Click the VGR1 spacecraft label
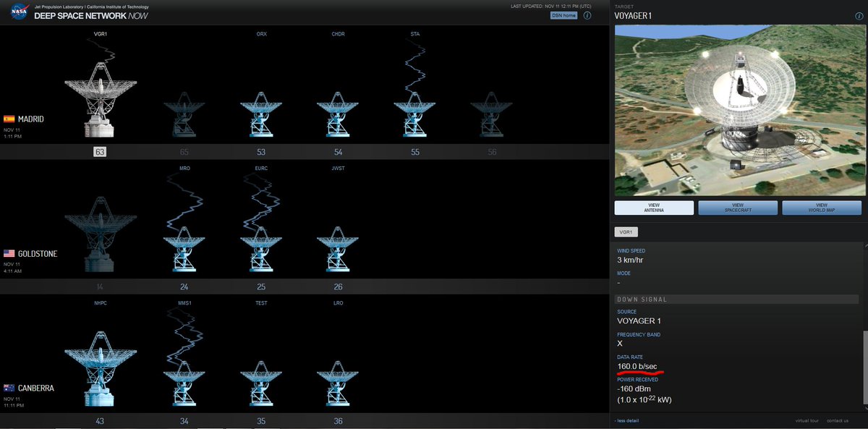 (101, 34)
